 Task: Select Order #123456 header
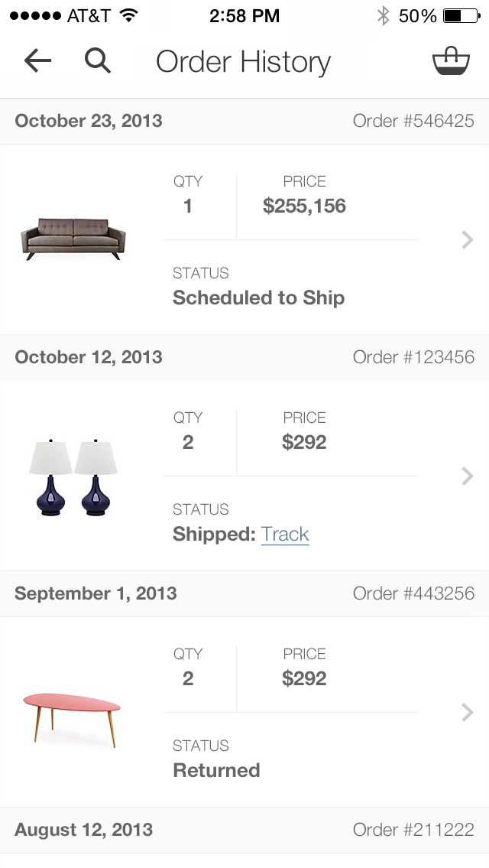(413, 357)
